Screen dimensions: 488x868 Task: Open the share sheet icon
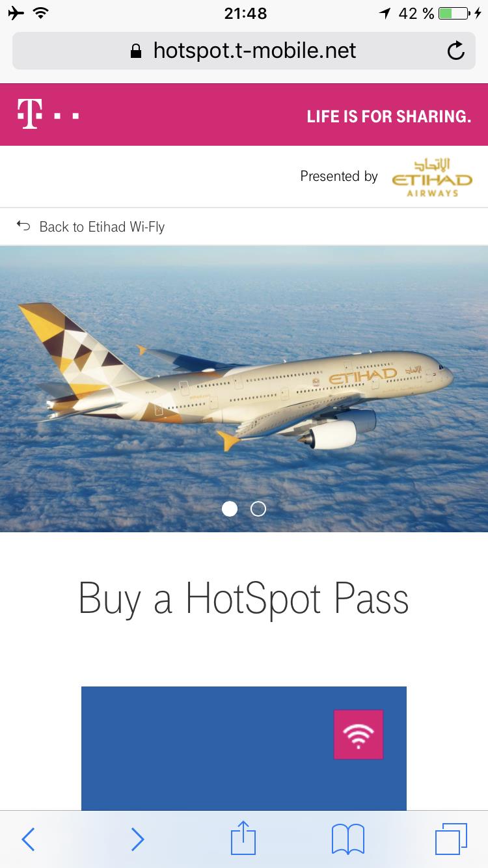(244, 837)
